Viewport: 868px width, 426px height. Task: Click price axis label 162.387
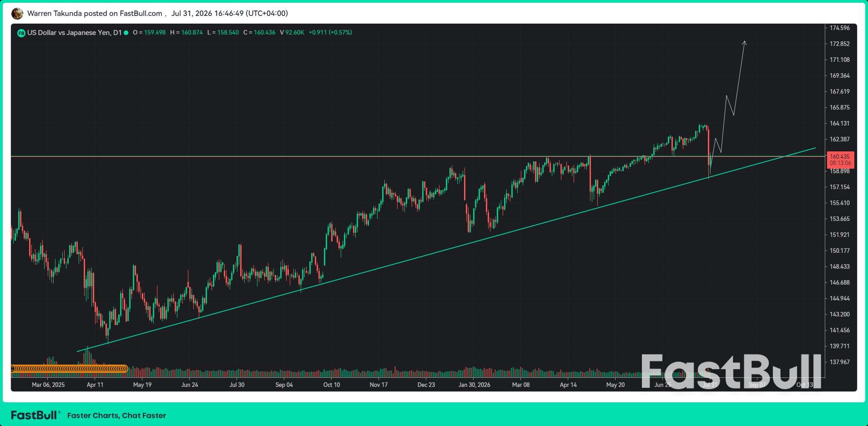tap(839, 140)
